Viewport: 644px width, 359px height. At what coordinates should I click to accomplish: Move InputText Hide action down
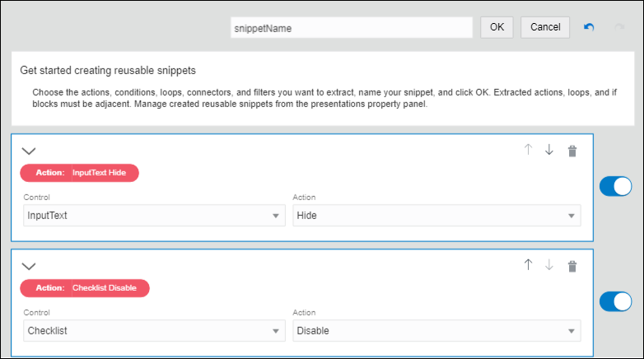[x=549, y=150]
